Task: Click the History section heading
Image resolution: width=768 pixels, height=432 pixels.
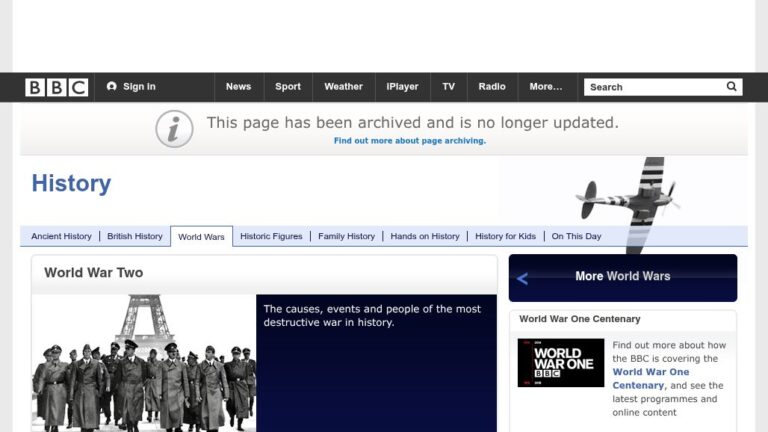Action: click(x=72, y=184)
